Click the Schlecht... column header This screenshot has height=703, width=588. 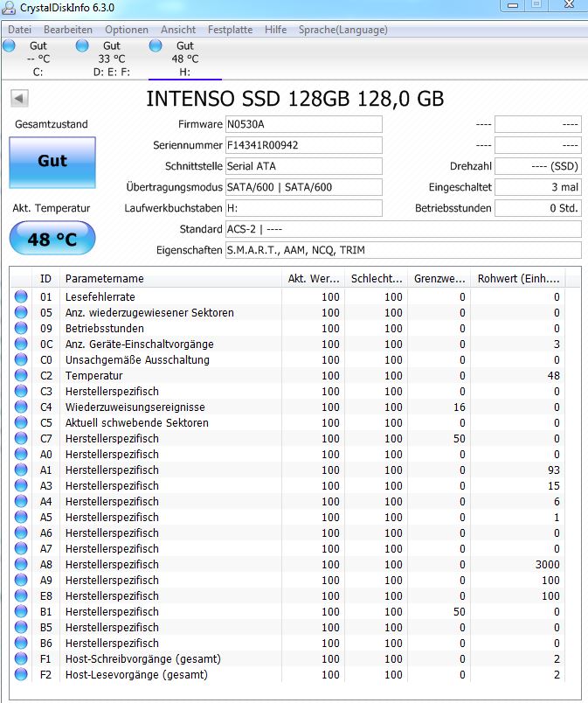(377, 278)
